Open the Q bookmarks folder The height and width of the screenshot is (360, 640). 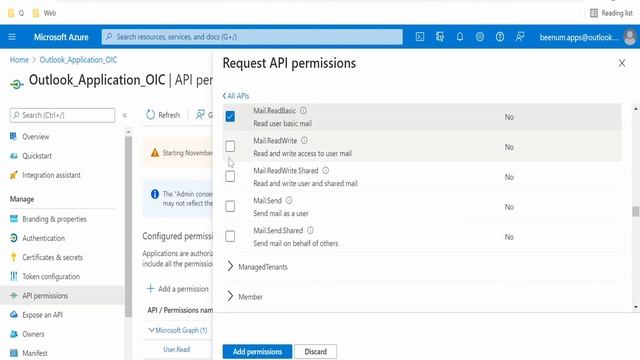[x=16, y=13]
